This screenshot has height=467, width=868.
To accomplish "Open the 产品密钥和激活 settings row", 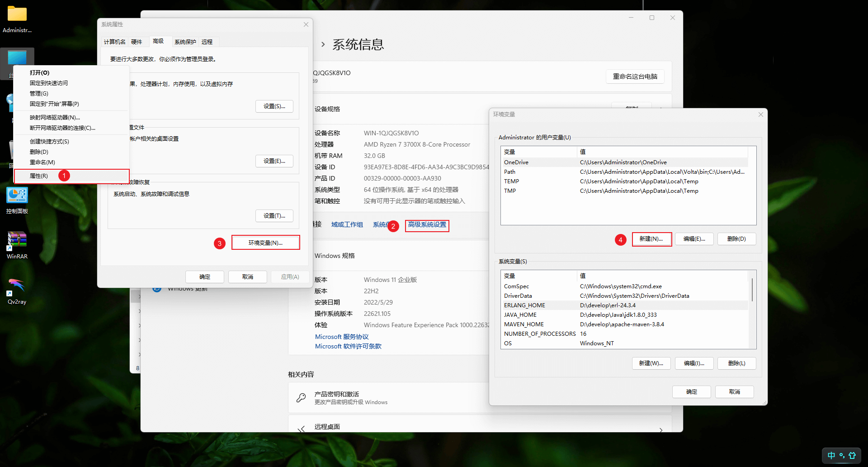I will (x=480, y=398).
